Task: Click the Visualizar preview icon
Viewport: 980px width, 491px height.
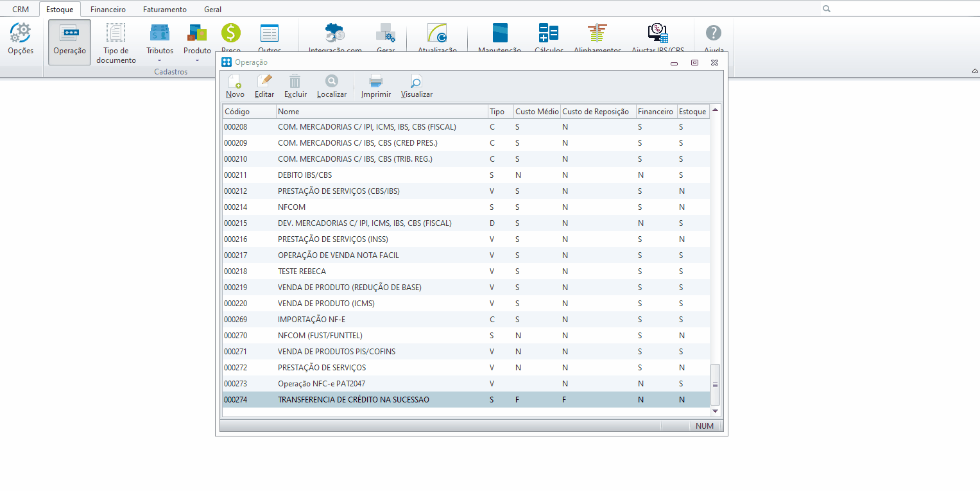Action: pos(417,81)
